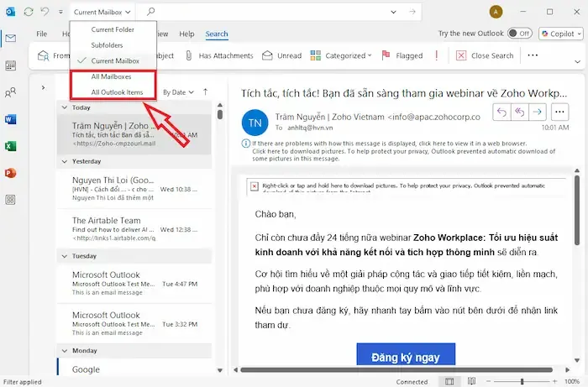Click the Undo icon in title bar
Screen dimensions: 588x387
[45, 12]
